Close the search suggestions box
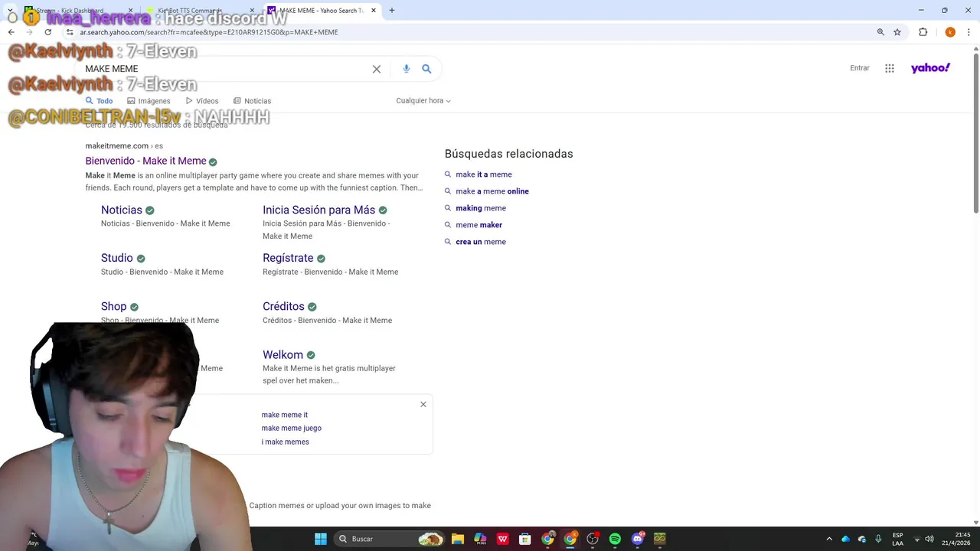This screenshot has height=551, width=980. click(423, 404)
